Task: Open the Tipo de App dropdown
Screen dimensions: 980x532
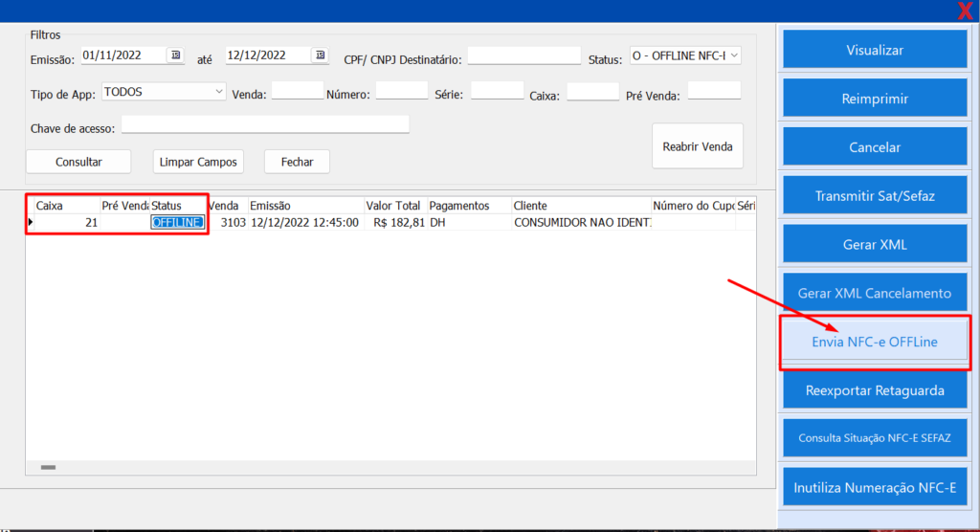Action: click(x=219, y=92)
